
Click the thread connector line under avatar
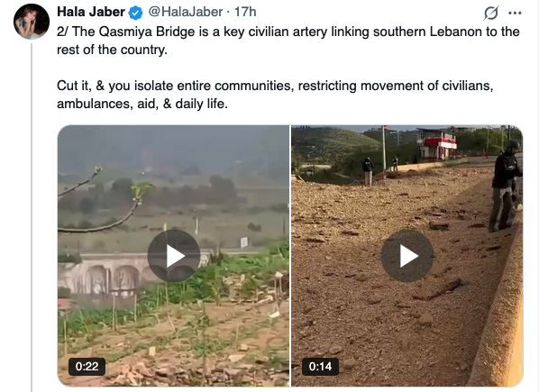[32, 217]
